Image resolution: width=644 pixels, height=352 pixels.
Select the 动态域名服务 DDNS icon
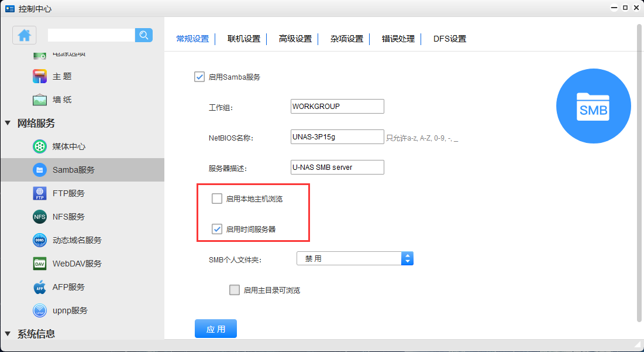tap(40, 240)
